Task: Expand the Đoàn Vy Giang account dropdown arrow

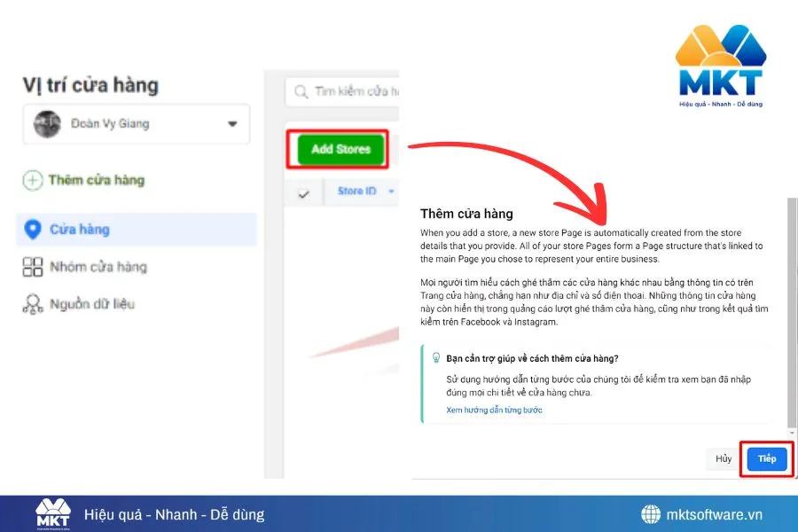Action: [233, 124]
